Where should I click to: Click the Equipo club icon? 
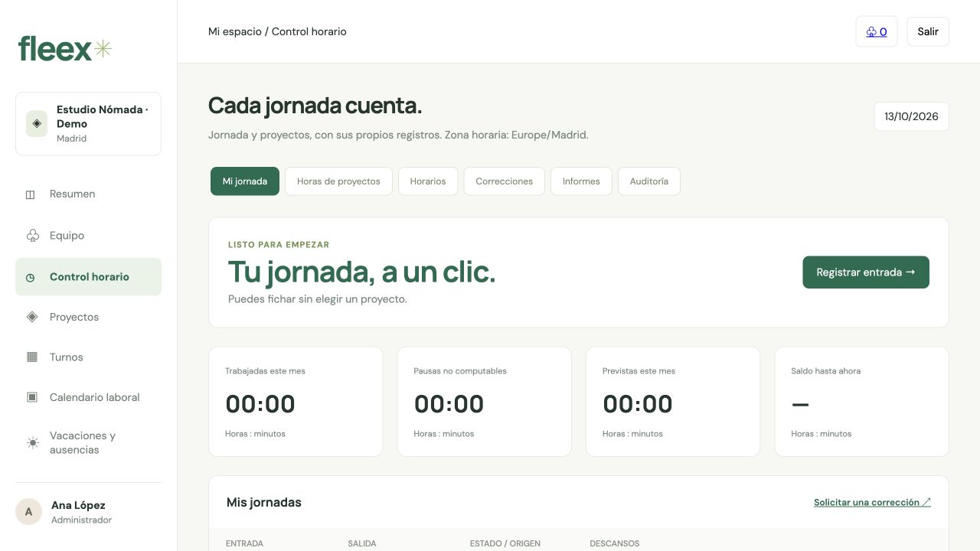pyautogui.click(x=32, y=236)
